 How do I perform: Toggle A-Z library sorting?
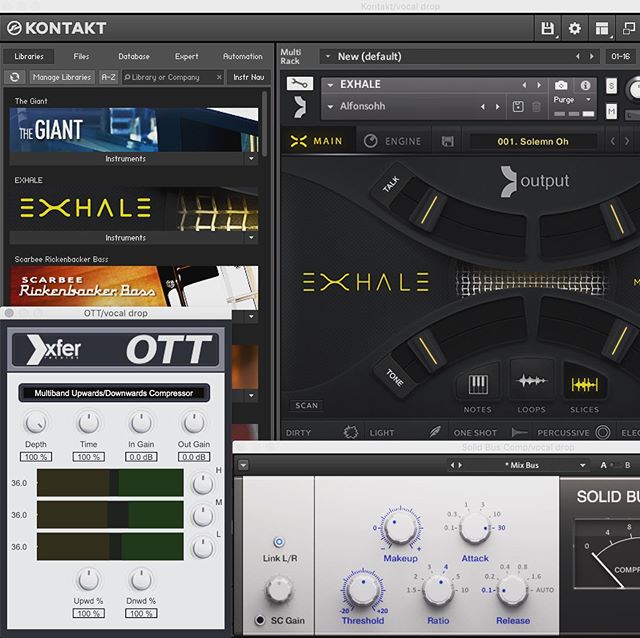[108, 77]
